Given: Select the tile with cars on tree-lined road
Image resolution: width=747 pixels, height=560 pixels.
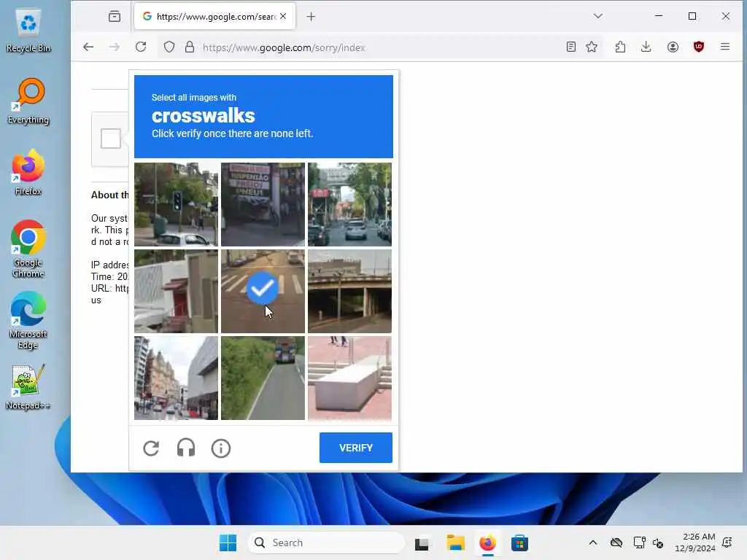Looking at the screenshot, I should point(349,204).
